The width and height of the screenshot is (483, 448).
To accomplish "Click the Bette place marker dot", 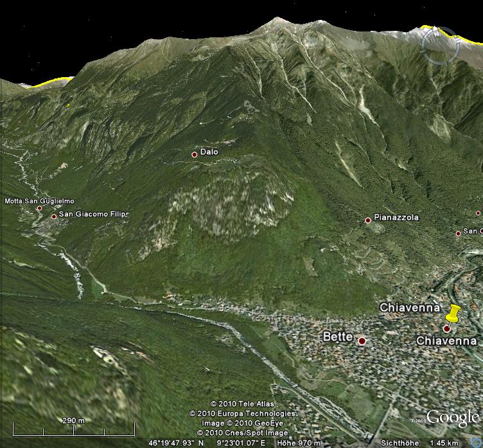I will coord(362,341).
